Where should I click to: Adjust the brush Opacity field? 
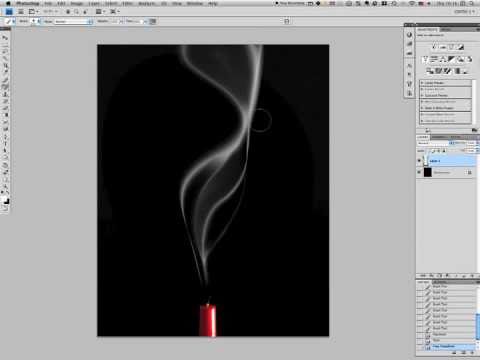click(114, 21)
